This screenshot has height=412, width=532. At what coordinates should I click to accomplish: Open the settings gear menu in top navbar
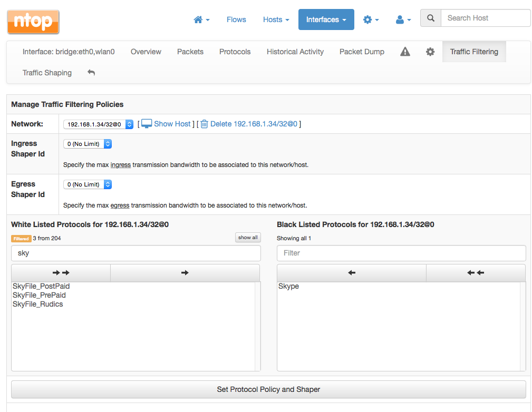[x=371, y=19]
